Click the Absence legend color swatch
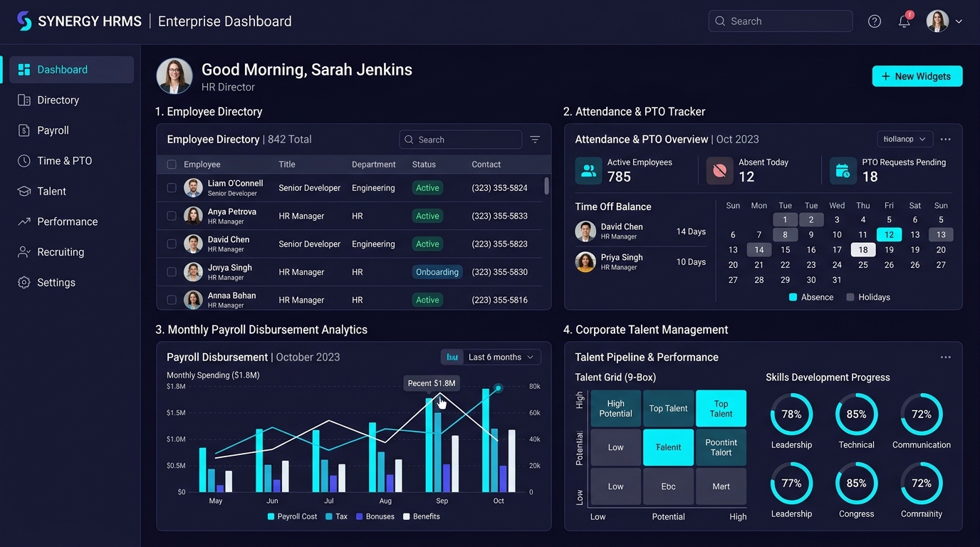The image size is (980, 547). coord(793,297)
